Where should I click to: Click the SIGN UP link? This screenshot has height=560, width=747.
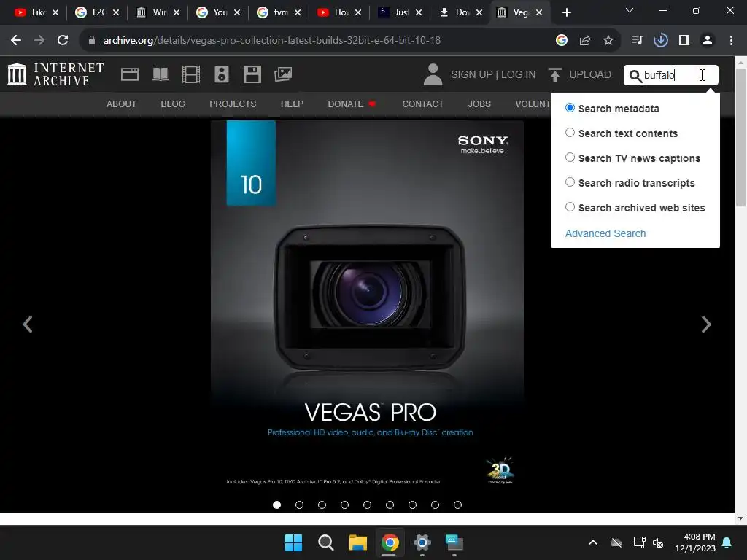click(x=472, y=75)
